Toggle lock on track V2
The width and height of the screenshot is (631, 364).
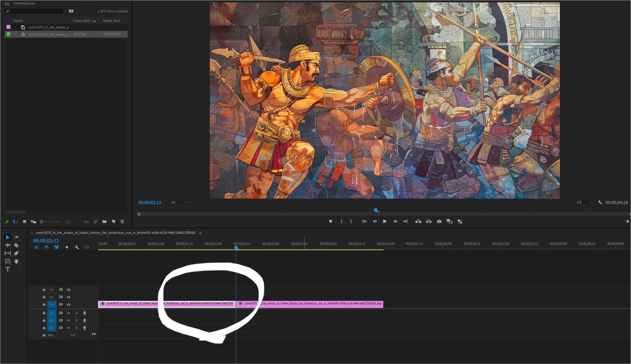[x=44, y=297]
